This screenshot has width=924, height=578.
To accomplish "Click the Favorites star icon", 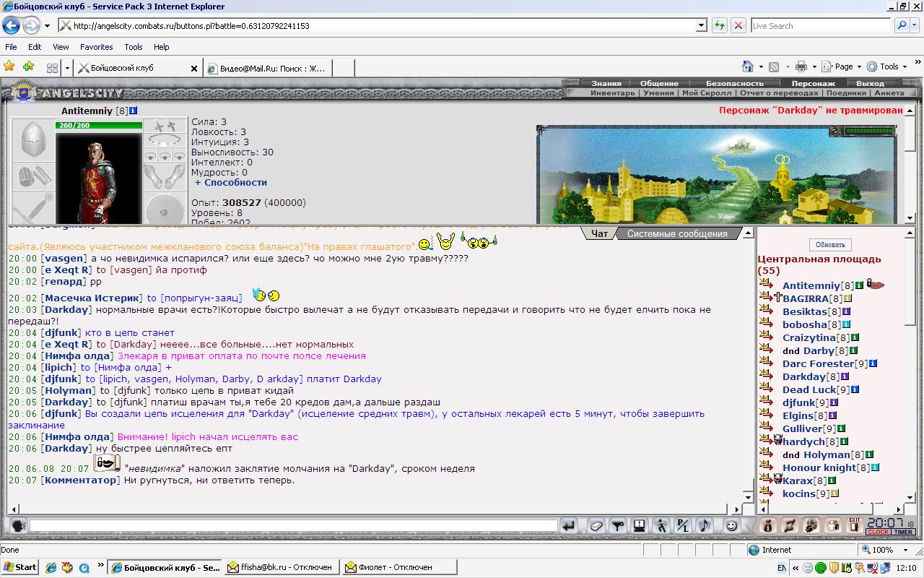I will click(9, 66).
